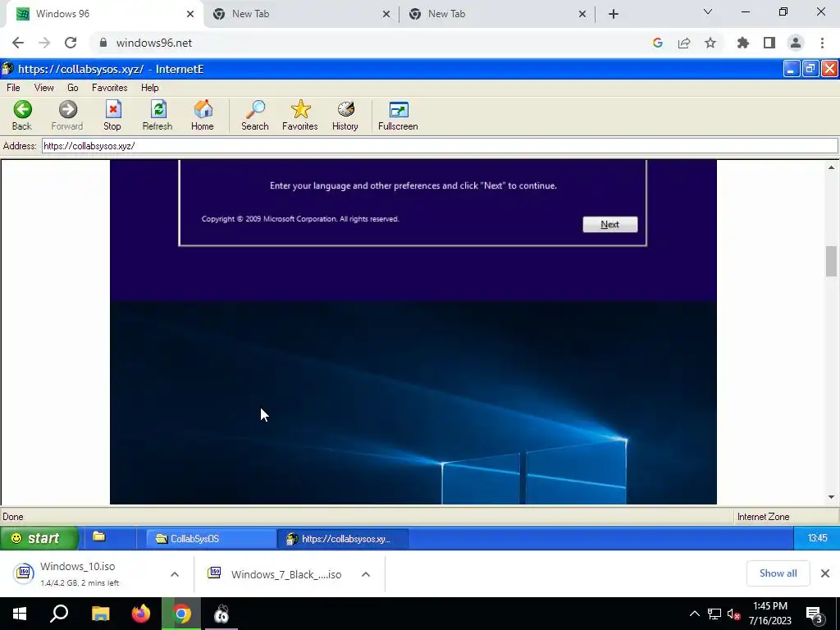Close the Chrome downloads bar
Image resolution: width=840 pixels, height=630 pixels.
click(x=825, y=573)
